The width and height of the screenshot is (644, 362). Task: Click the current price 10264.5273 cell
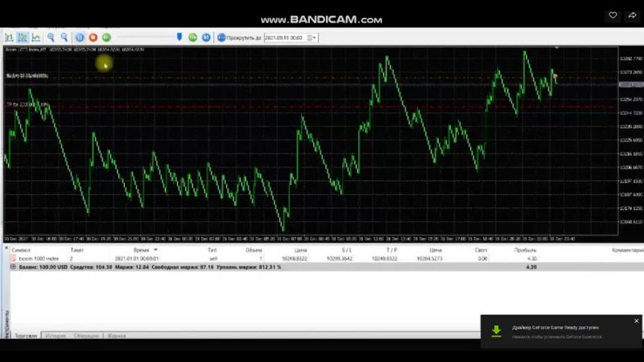point(429,258)
